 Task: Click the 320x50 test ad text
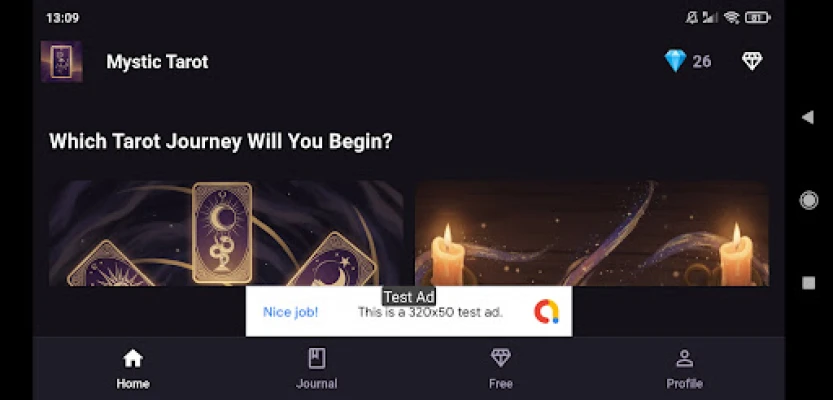[430, 312]
